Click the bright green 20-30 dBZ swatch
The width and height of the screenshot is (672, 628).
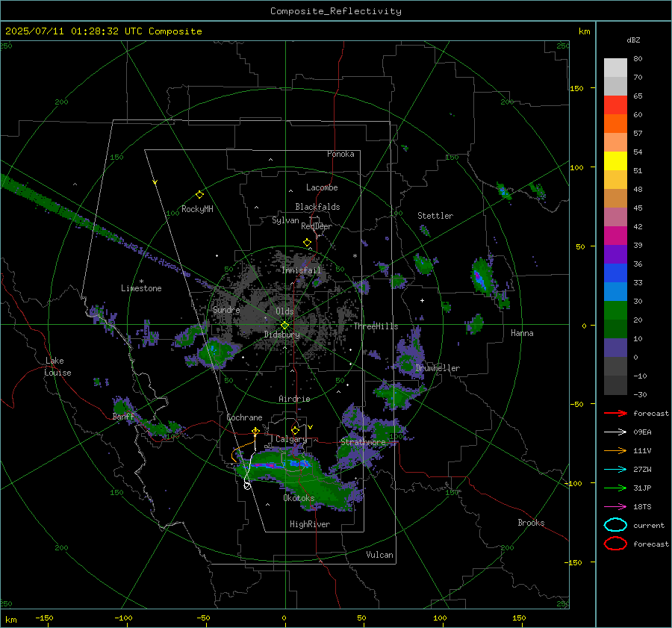pyautogui.click(x=615, y=311)
